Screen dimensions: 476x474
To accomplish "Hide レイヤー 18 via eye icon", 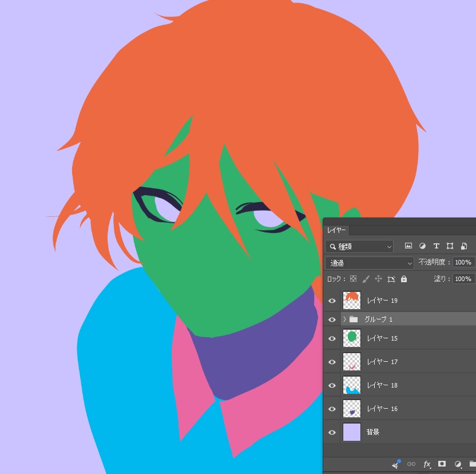I will pyautogui.click(x=332, y=385).
